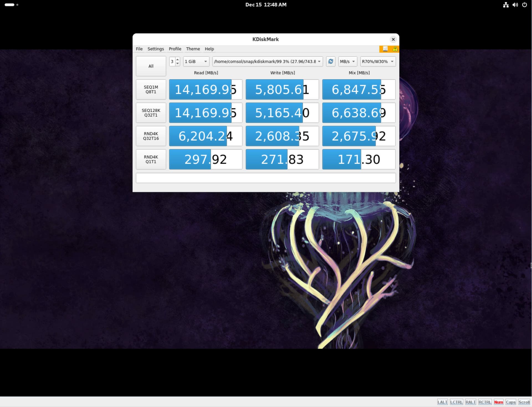Click the Read [MB/s] column header

point(206,73)
